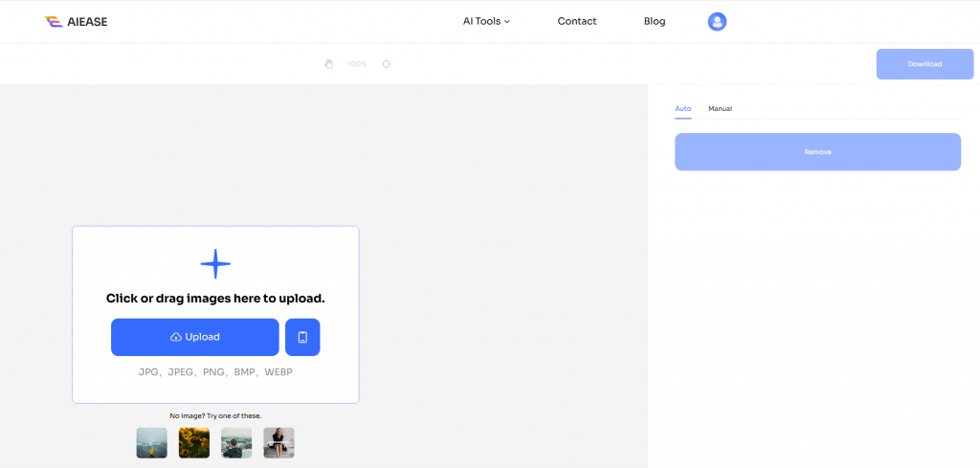This screenshot has height=468, width=980.
Task: Open the user profile avatar
Action: click(717, 21)
